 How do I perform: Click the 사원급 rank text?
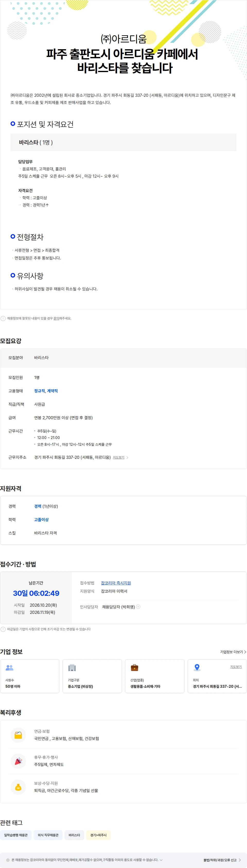click(39, 404)
